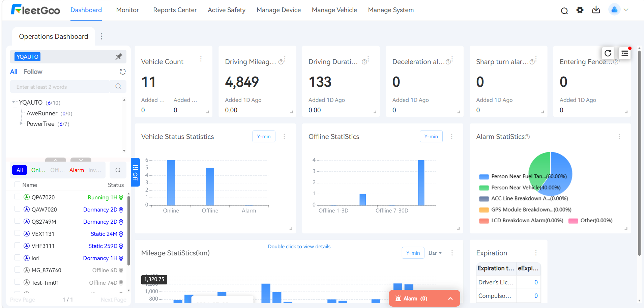Open settings gear in header

[x=580, y=10]
